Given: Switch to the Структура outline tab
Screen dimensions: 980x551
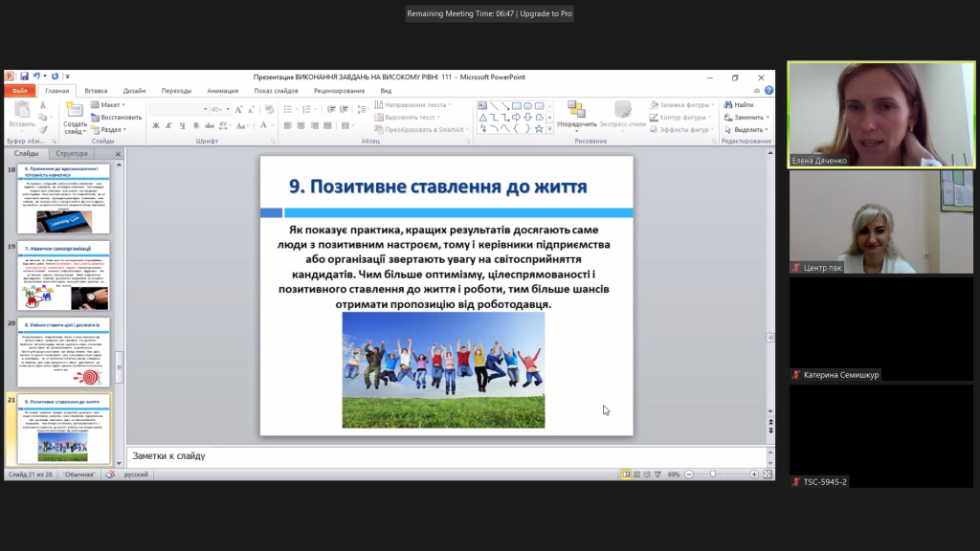Looking at the screenshot, I should 72,153.
